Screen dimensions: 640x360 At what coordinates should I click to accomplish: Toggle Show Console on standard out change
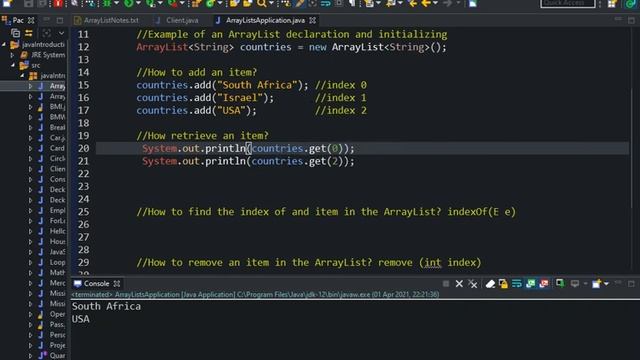coord(531,283)
